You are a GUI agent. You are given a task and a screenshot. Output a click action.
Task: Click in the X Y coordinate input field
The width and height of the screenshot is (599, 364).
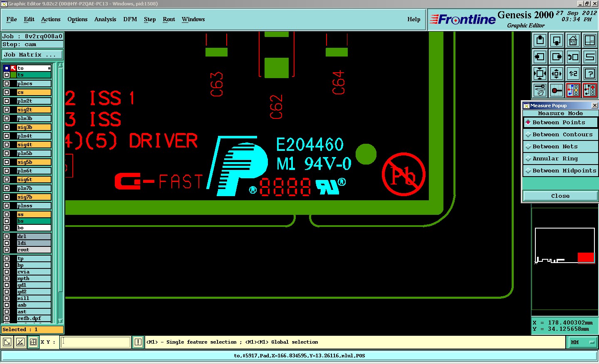tap(96, 342)
